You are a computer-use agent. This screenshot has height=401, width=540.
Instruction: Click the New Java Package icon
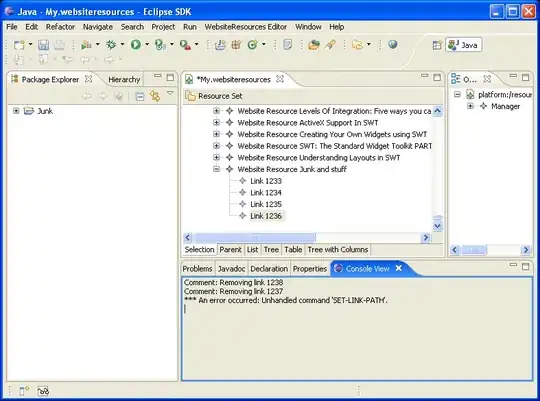tap(236, 45)
